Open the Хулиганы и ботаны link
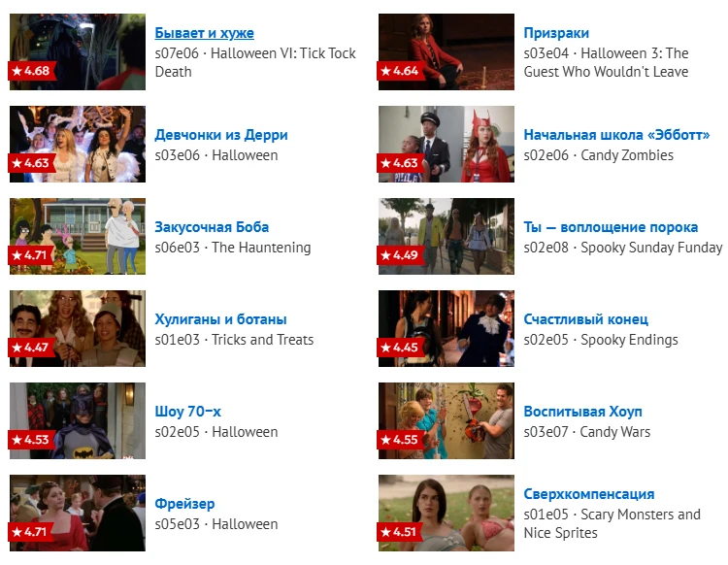728x565 pixels. (x=220, y=319)
